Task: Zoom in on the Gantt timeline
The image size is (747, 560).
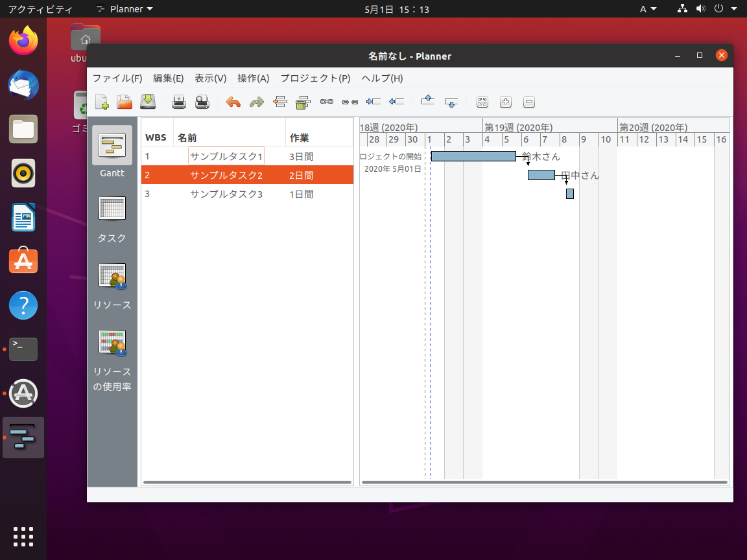Action: [x=505, y=102]
